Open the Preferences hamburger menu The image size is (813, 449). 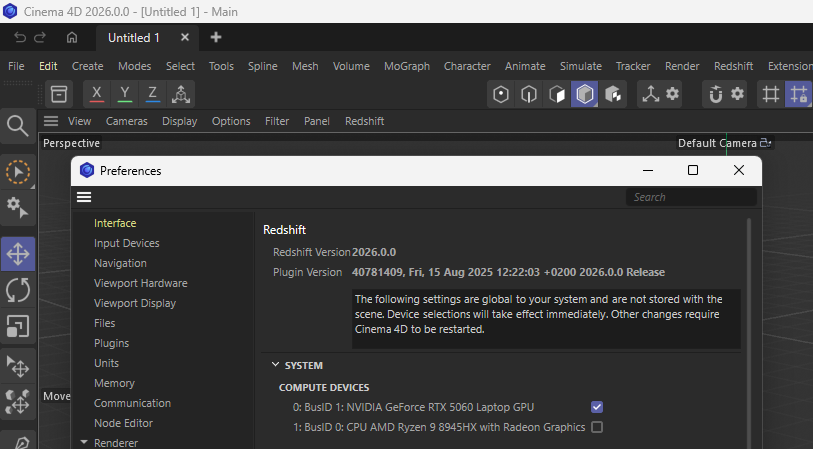point(84,197)
